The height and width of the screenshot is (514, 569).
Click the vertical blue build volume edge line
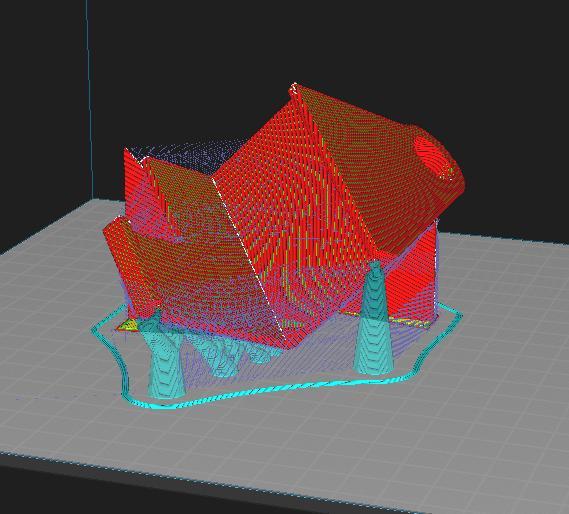point(90,98)
